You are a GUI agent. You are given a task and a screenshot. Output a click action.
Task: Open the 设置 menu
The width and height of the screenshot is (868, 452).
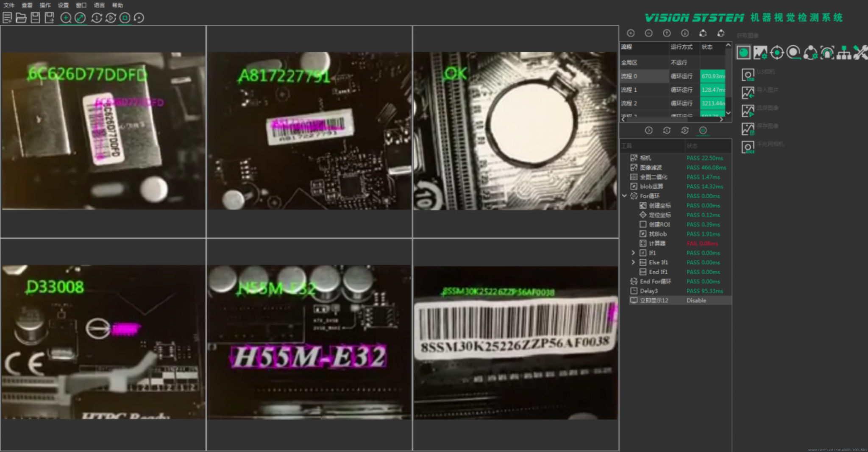click(x=63, y=5)
